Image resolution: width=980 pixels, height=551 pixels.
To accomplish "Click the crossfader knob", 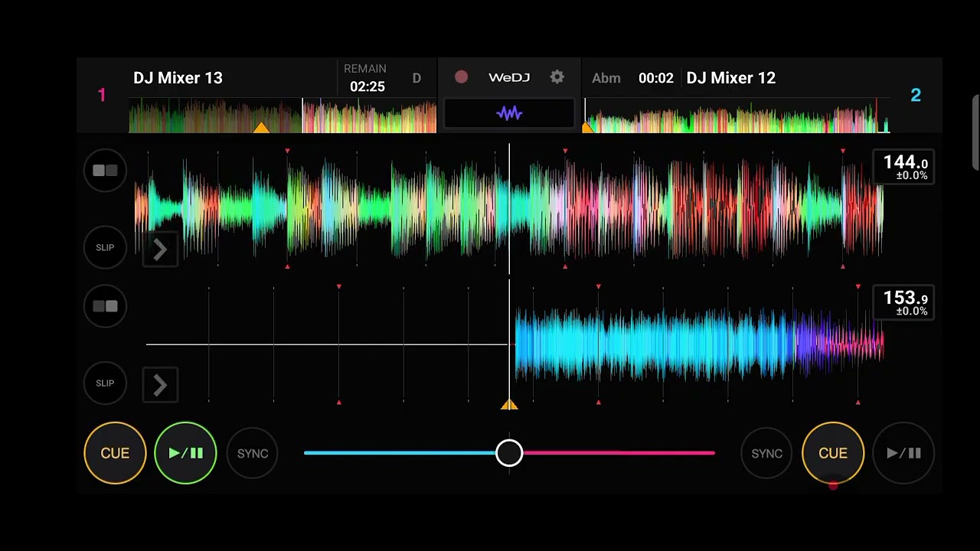I will pyautogui.click(x=509, y=453).
